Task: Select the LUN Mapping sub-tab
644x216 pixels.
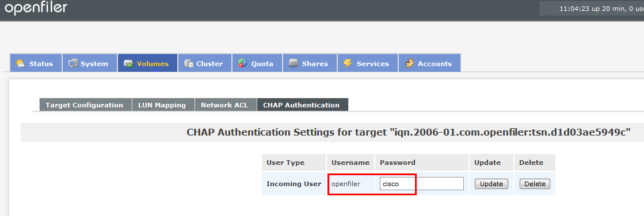Action: 163,105
